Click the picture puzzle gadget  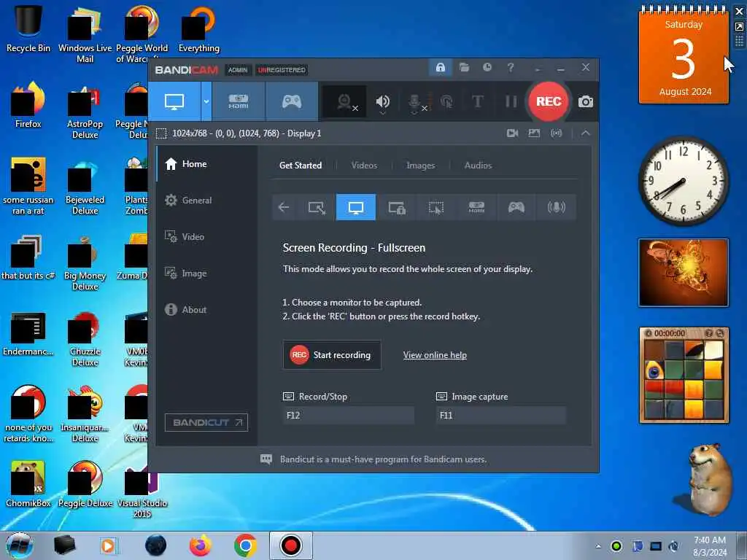point(684,376)
